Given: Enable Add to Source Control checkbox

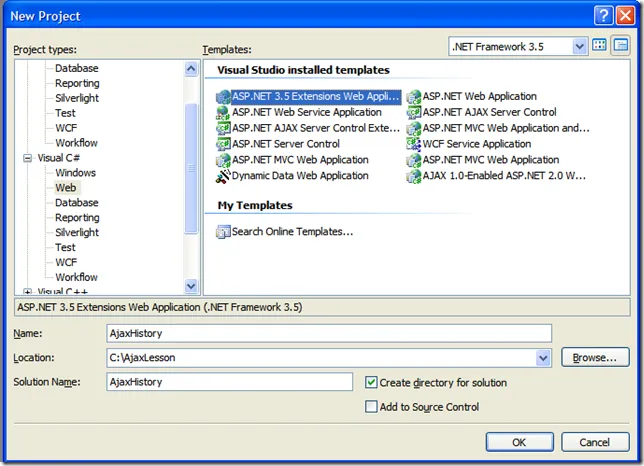Looking at the screenshot, I should pyautogui.click(x=371, y=407).
